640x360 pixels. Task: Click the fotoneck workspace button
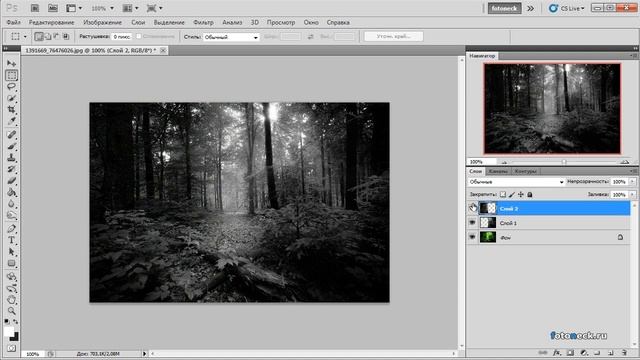pos(504,8)
